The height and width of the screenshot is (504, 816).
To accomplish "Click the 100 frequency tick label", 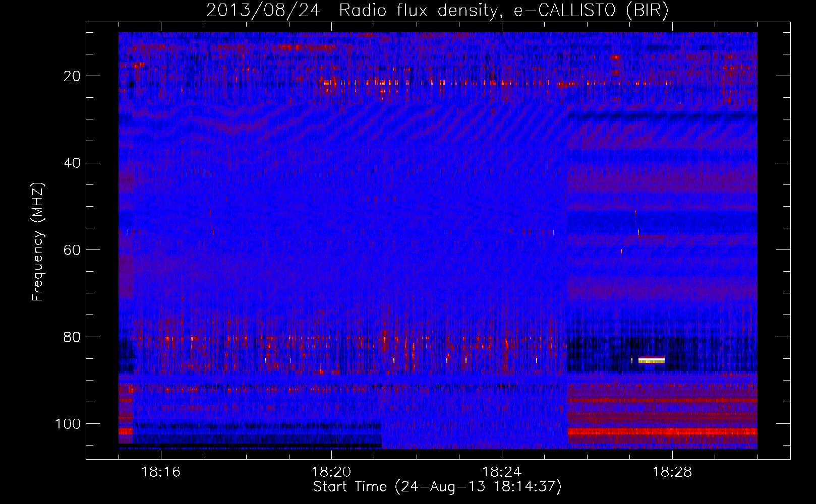I will click(68, 424).
